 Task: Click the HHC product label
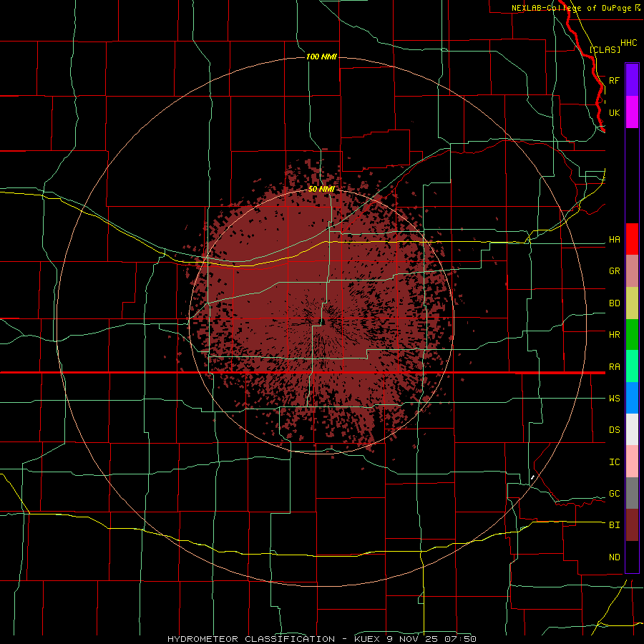pyautogui.click(x=628, y=43)
